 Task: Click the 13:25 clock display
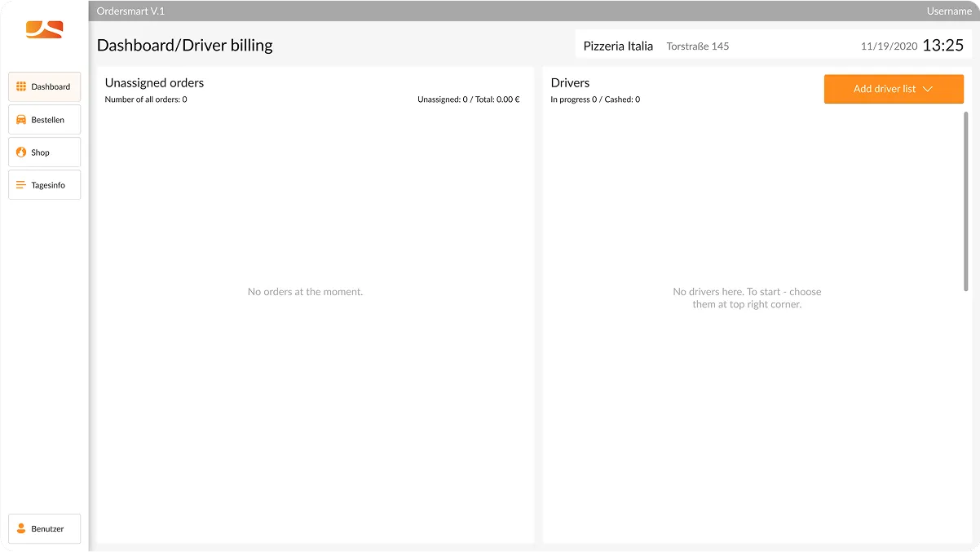tap(943, 46)
